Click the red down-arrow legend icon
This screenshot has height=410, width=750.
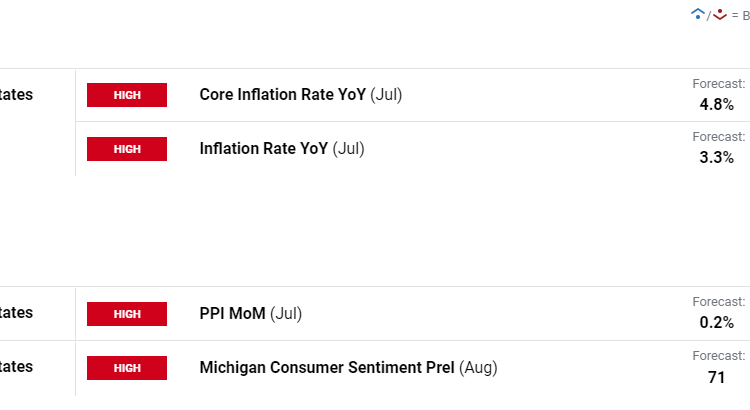tap(719, 14)
